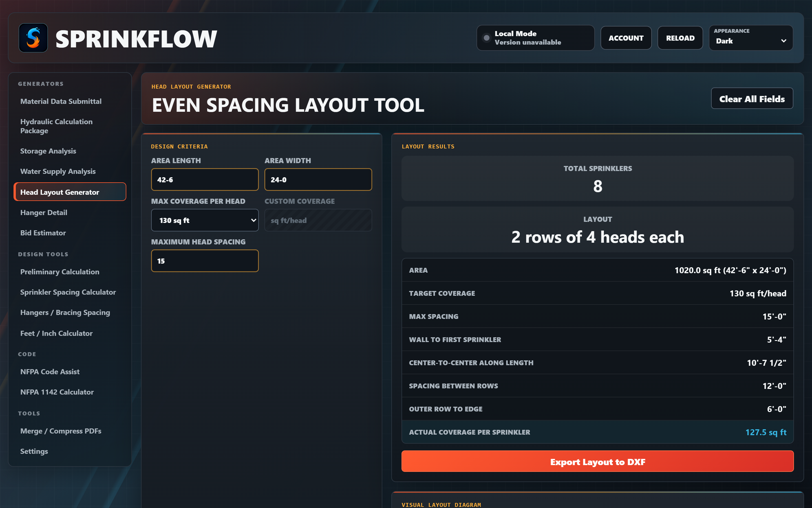Focus the Area Width input field
Image resolution: width=812 pixels, height=508 pixels.
318,180
